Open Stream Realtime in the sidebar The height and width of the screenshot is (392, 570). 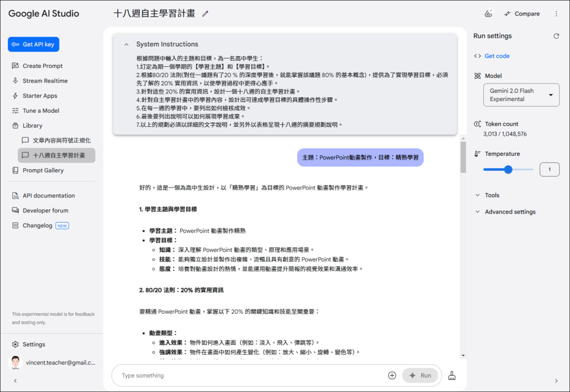click(45, 81)
